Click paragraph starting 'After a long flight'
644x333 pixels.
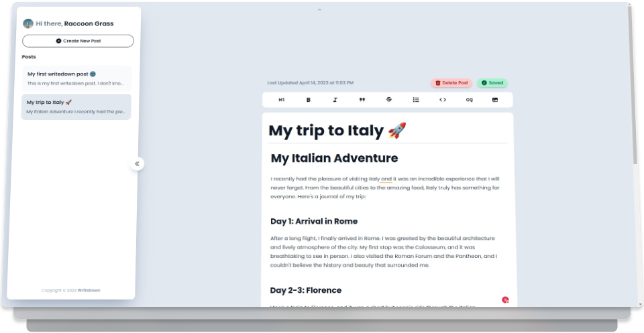[x=384, y=252]
